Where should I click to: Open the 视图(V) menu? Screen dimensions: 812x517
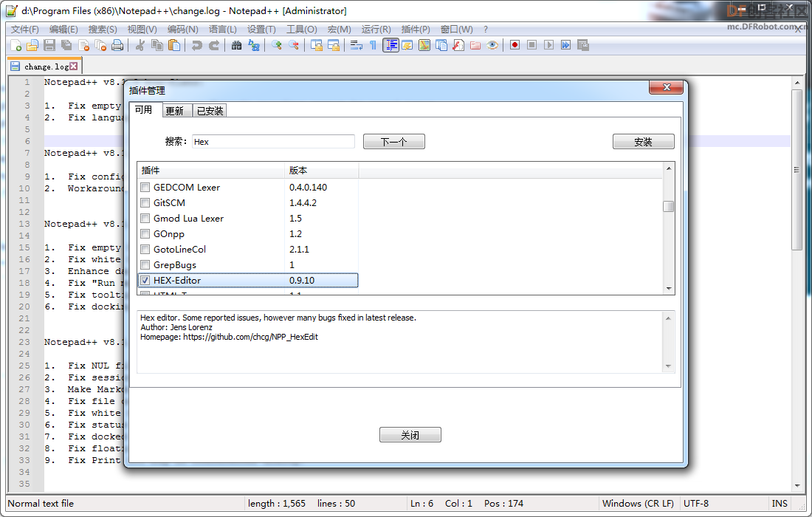point(142,30)
